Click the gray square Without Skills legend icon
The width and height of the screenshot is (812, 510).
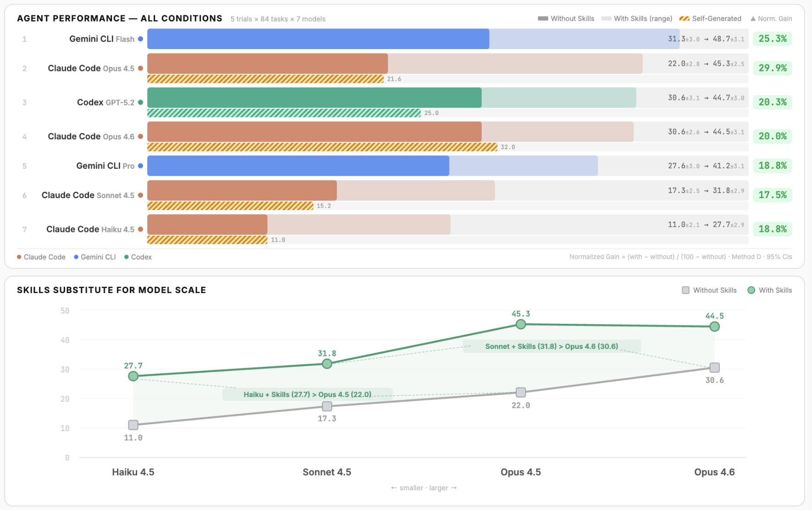[685, 290]
